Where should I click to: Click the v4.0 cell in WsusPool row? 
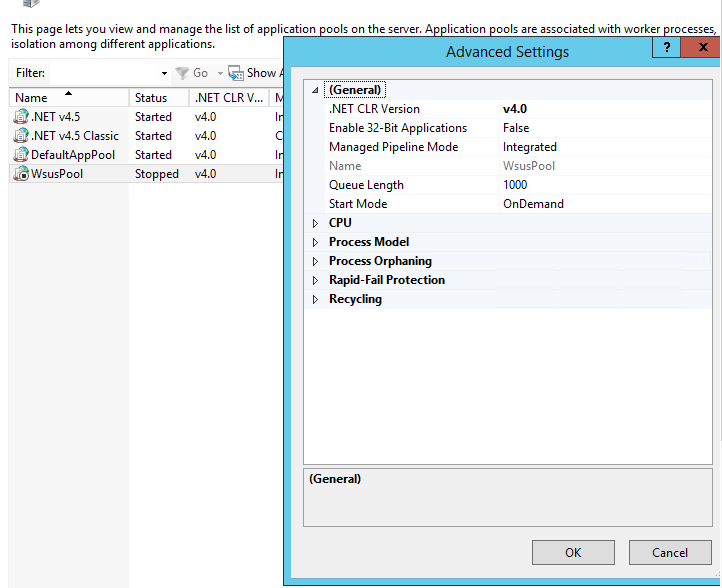(205, 174)
